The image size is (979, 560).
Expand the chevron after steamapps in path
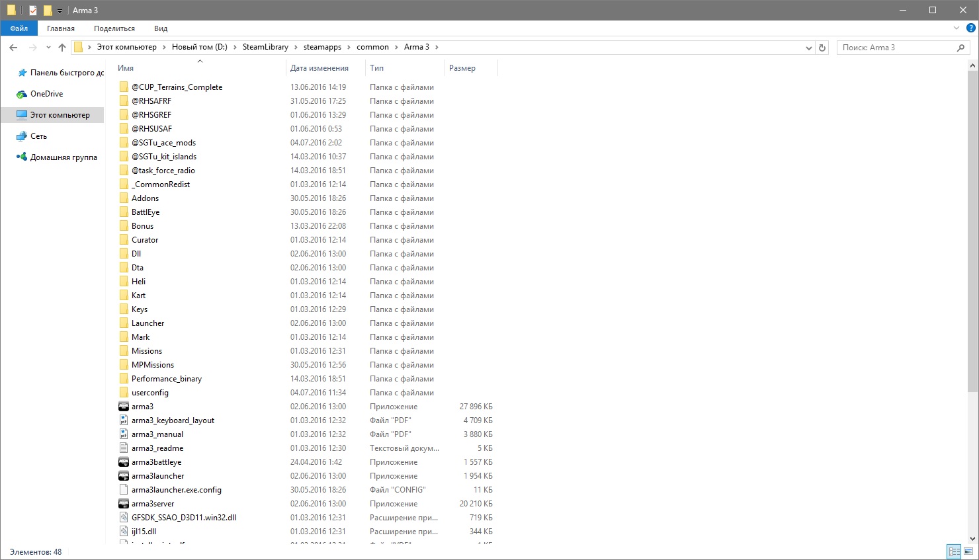pos(349,48)
